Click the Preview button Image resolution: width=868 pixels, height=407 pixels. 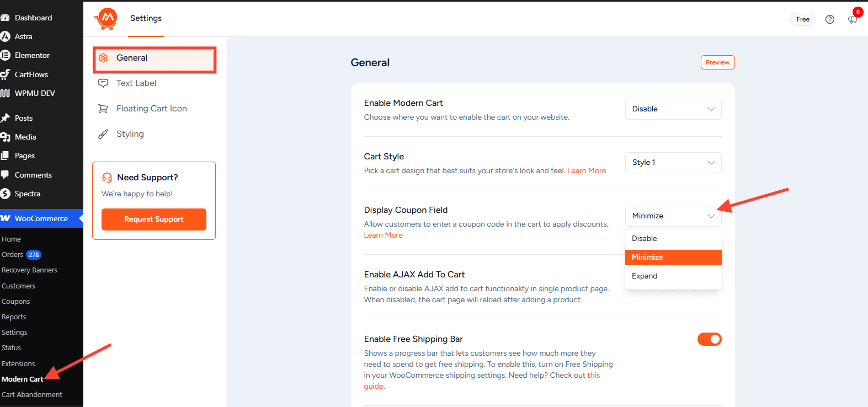tap(717, 62)
